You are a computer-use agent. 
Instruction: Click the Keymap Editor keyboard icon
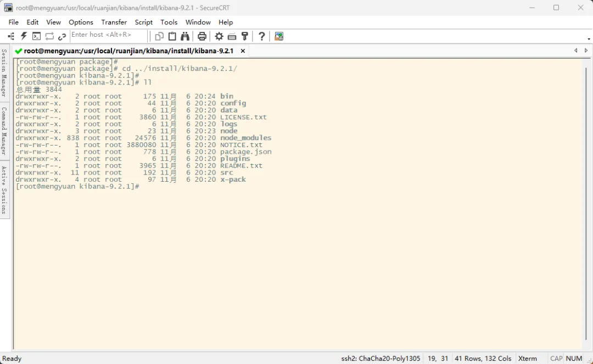click(232, 36)
